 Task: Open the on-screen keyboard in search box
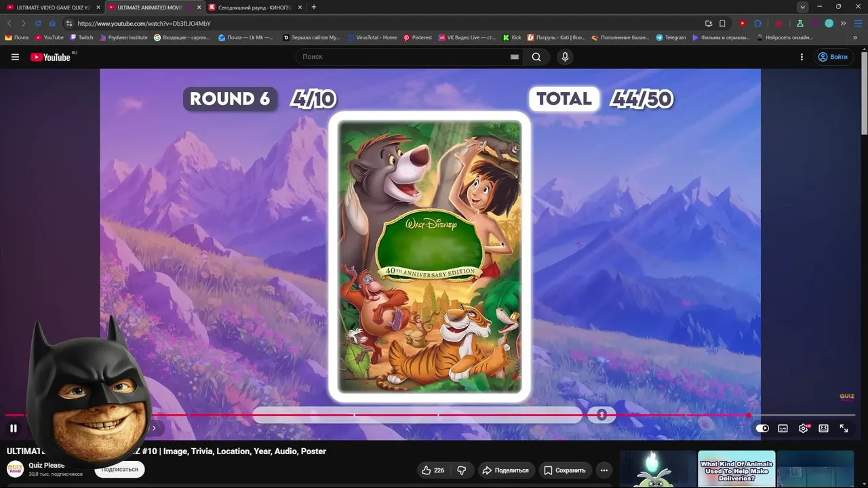pyautogui.click(x=515, y=57)
